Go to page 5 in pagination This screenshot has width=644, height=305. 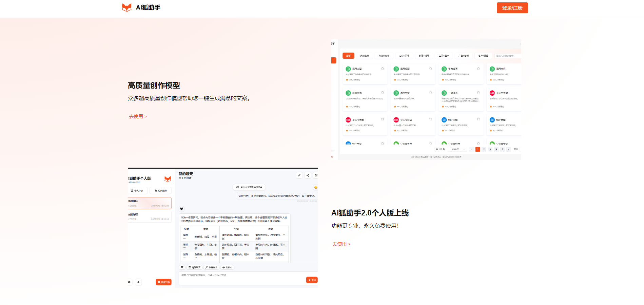coord(502,149)
